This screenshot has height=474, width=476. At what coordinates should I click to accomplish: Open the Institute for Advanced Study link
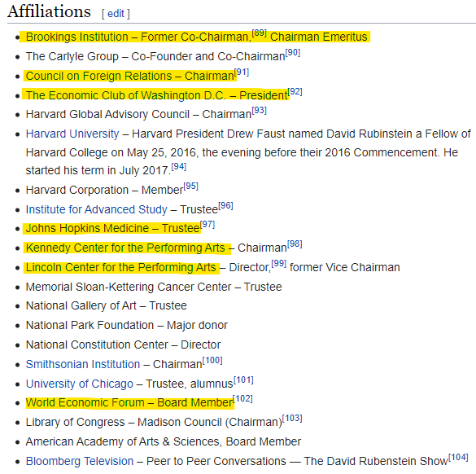click(97, 209)
